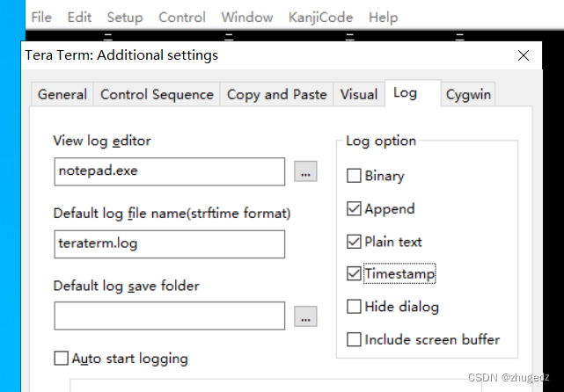Click the View log editor input field
The width and height of the screenshot is (564, 392).
point(170,171)
